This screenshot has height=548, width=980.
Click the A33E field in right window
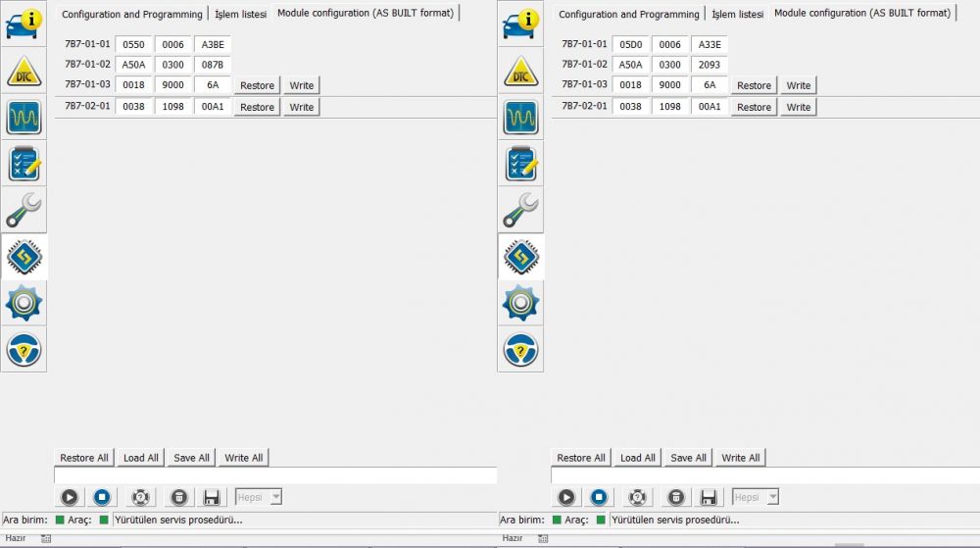[710, 44]
